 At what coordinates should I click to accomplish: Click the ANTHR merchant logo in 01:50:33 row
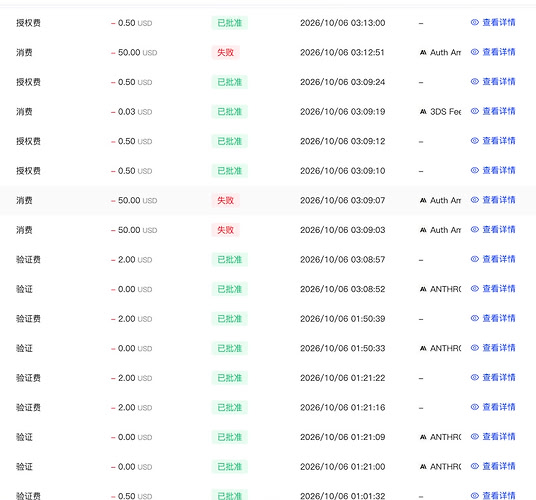(x=423, y=348)
